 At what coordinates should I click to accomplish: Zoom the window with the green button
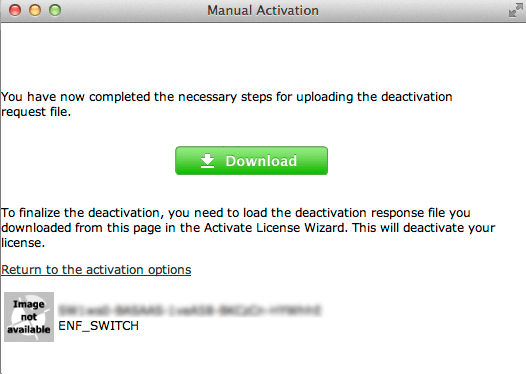coord(55,10)
